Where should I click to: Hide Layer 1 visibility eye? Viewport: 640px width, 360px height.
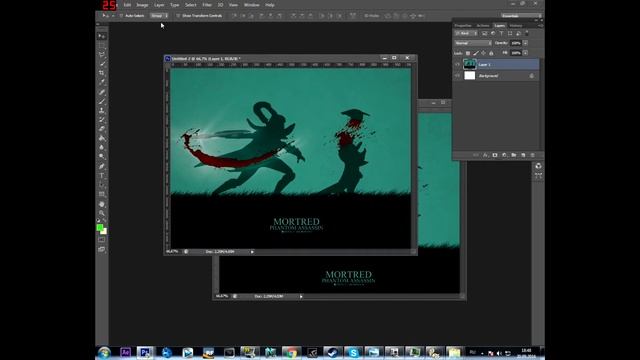coord(458,64)
